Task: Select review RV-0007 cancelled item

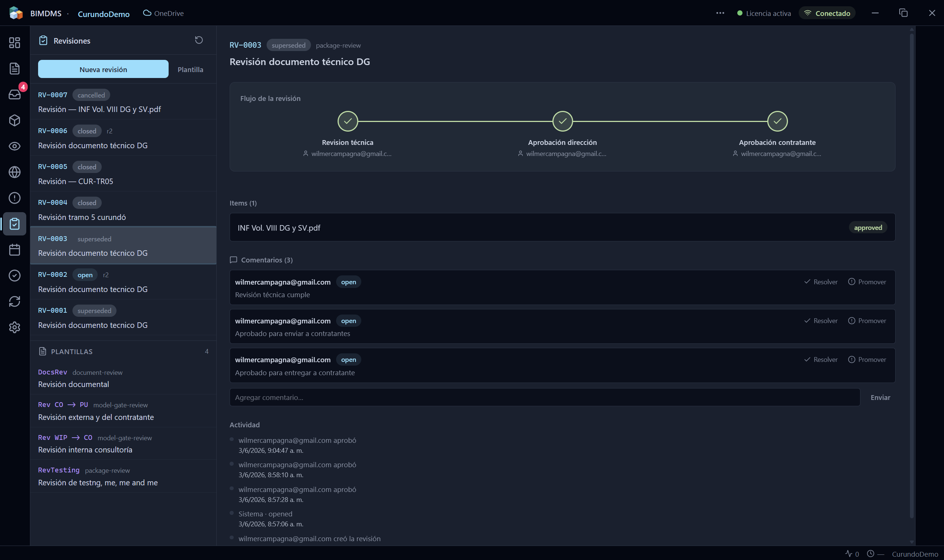Action: [124, 102]
